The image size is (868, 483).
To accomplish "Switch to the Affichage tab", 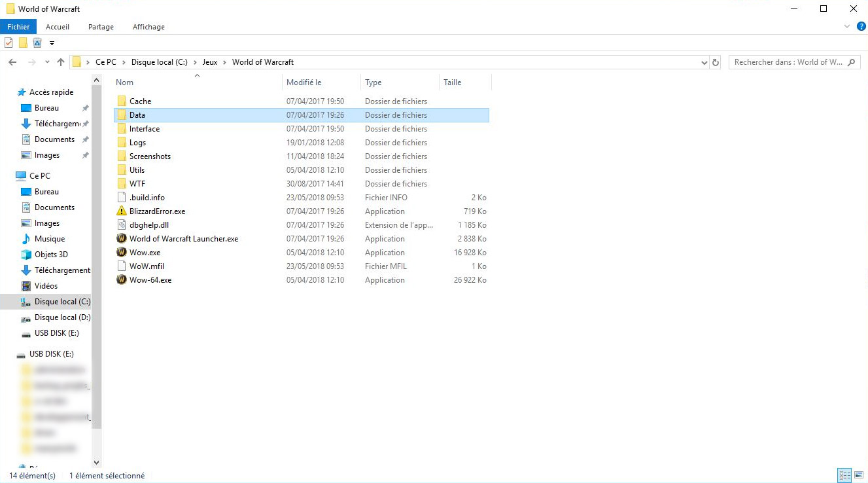I will [x=148, y=27].
